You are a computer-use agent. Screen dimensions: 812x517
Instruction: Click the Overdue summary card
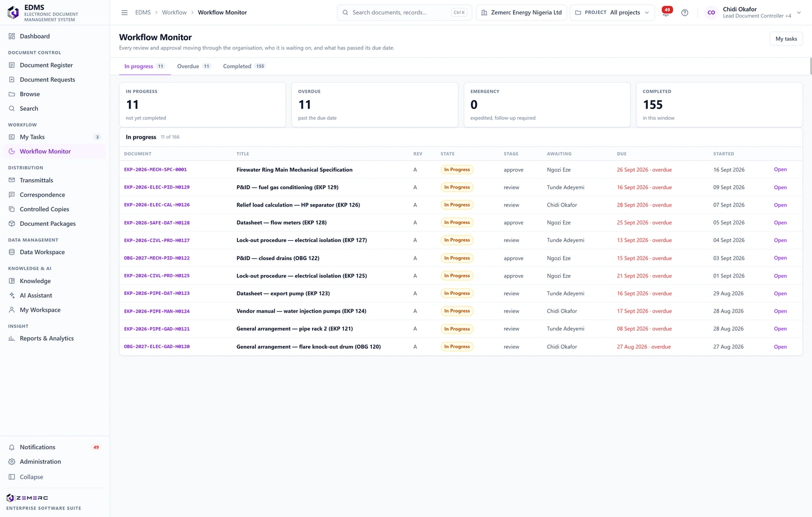point(375,104)
